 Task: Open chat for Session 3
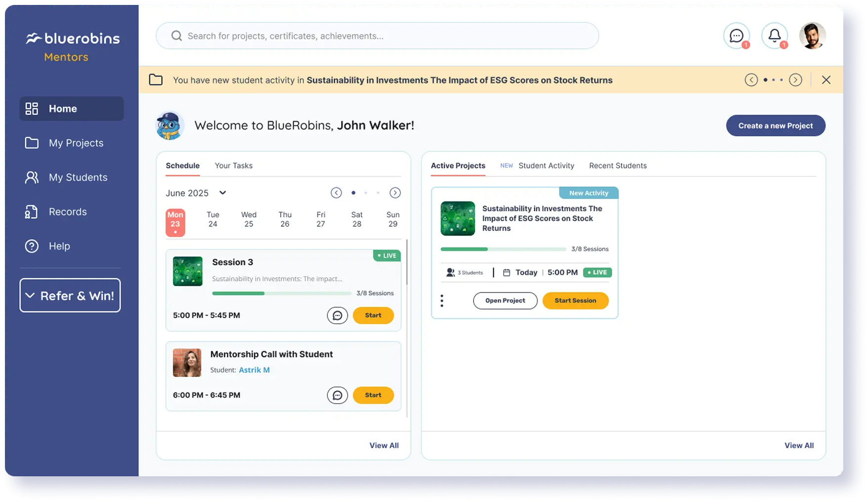(x=337, y=315)
